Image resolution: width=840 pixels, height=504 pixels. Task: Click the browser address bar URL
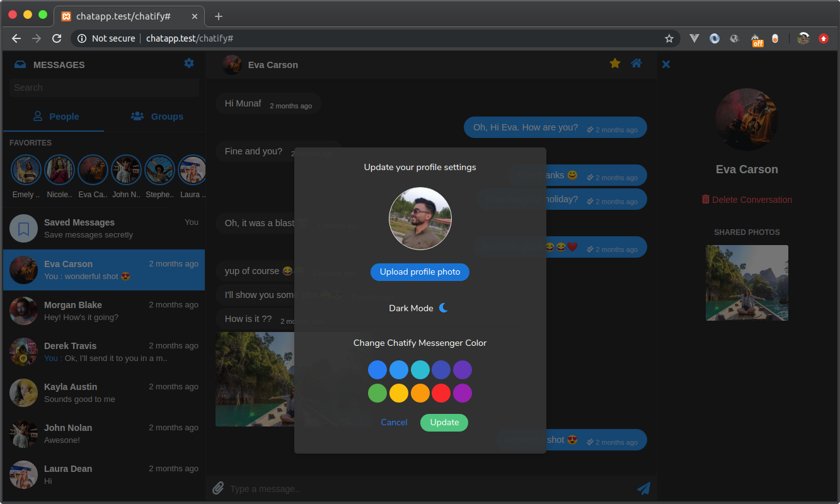coord(190,38)
